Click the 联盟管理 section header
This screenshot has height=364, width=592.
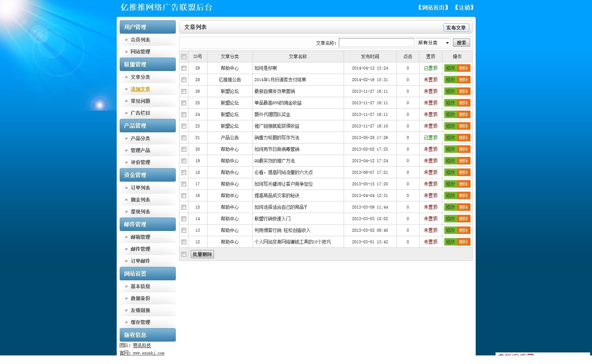point(148,64)
